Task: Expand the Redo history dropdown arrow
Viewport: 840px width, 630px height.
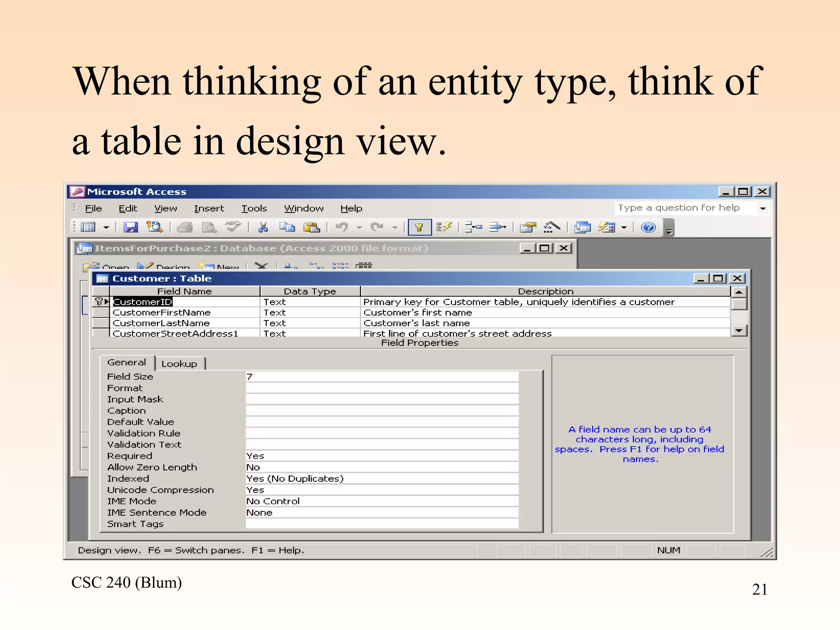Action: coord(395,227)
